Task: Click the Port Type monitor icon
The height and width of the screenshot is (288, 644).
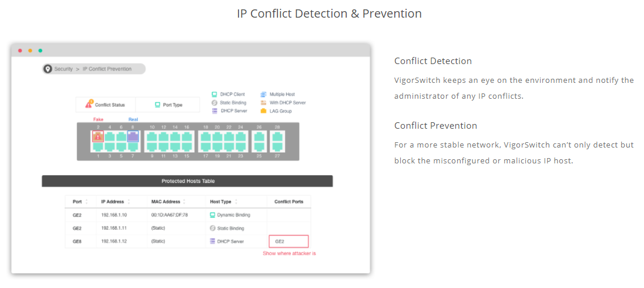Action: tap(157, 105)
